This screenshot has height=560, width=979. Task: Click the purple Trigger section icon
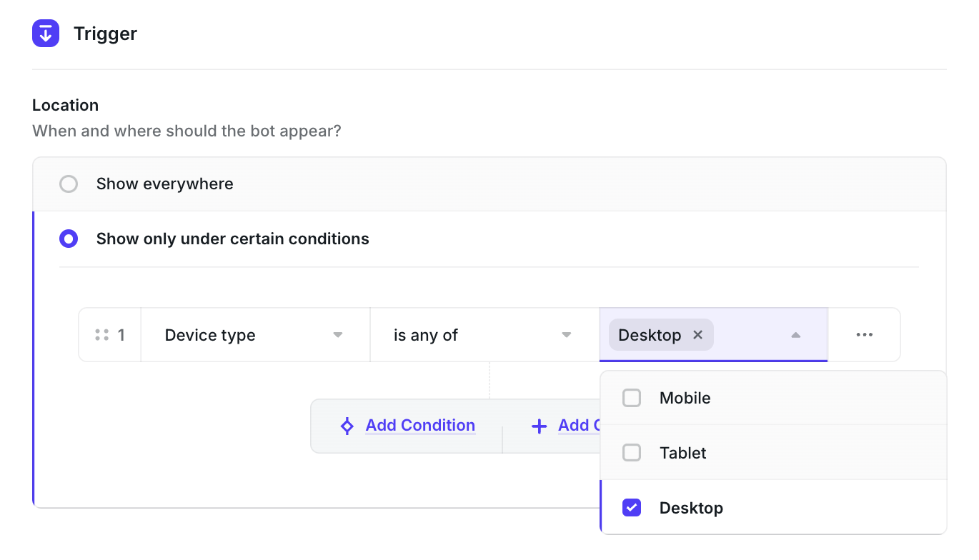[46, 34]
